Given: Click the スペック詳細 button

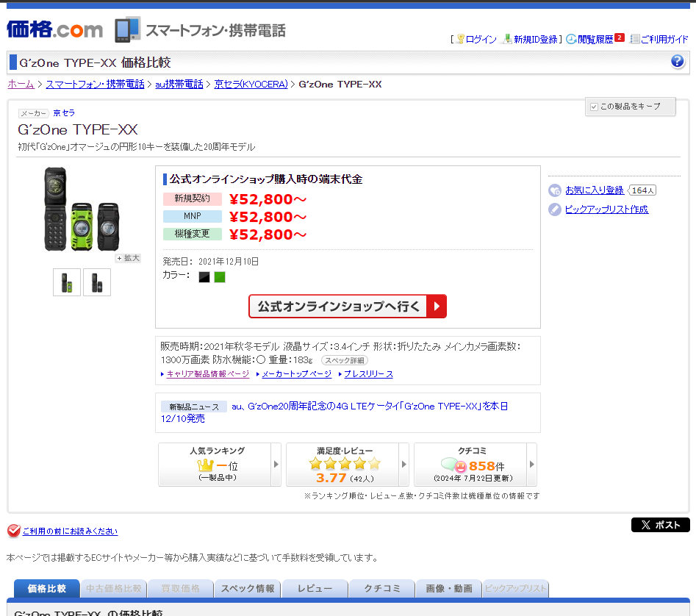Looking at the screenshot, I should click(x=345, y=360).
